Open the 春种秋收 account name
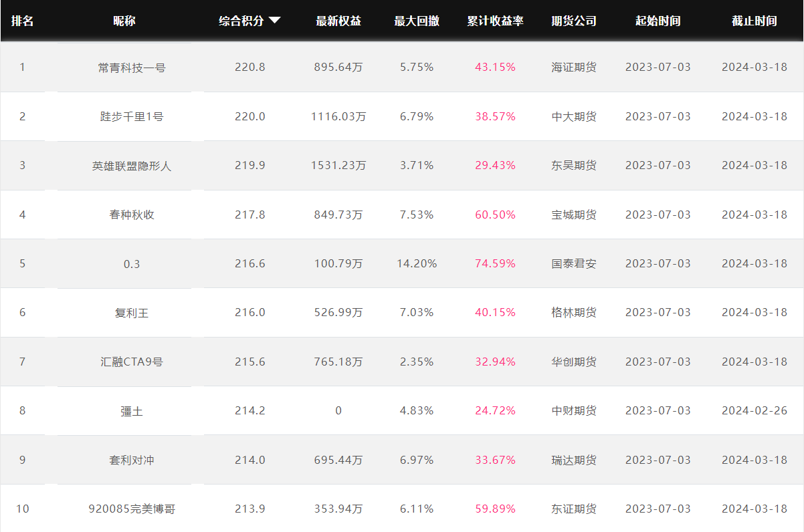This screenshot has height=532, width=804. pyautogui.click(x=132, y=215)
